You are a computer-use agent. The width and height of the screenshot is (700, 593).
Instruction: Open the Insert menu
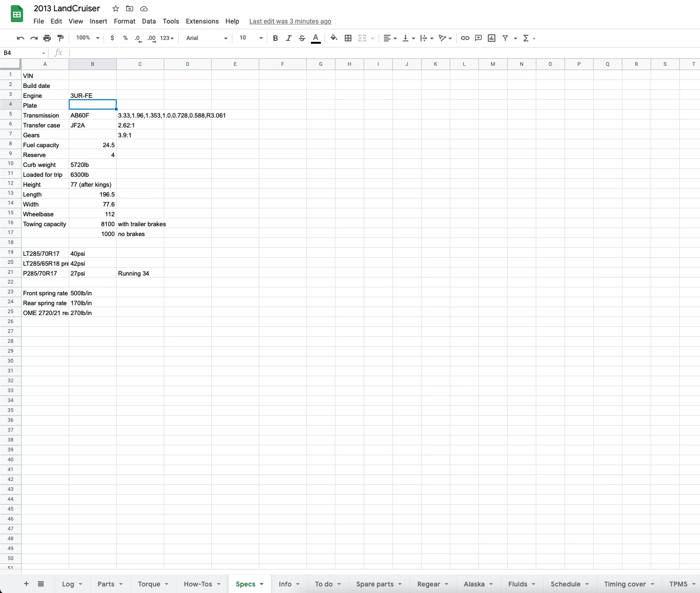[98, 21]
